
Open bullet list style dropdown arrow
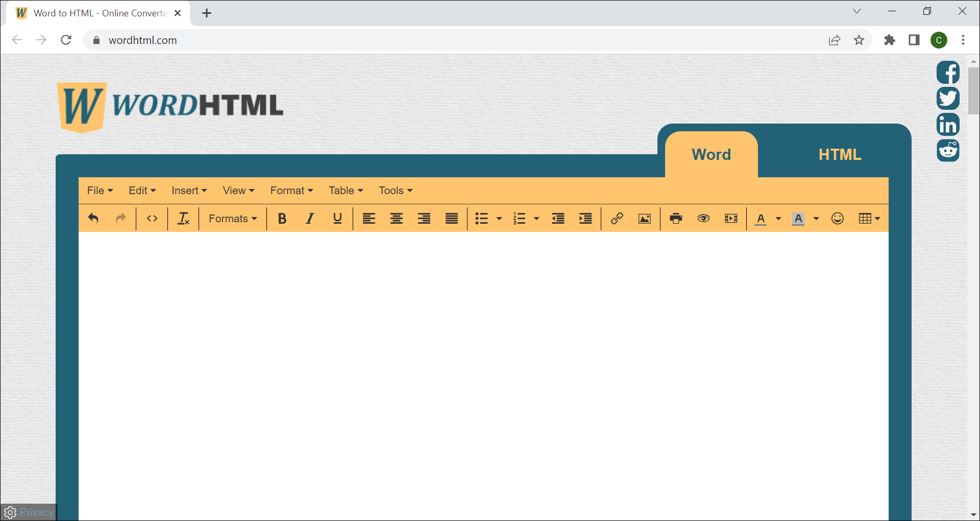(499, 219)
